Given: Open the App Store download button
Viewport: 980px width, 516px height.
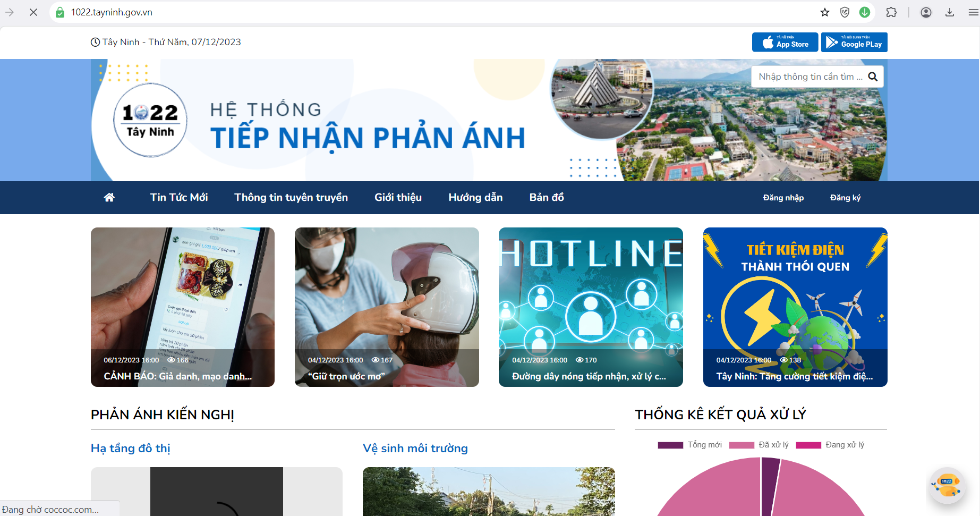Looking at the screenshot, I should [x=785, y=42].
